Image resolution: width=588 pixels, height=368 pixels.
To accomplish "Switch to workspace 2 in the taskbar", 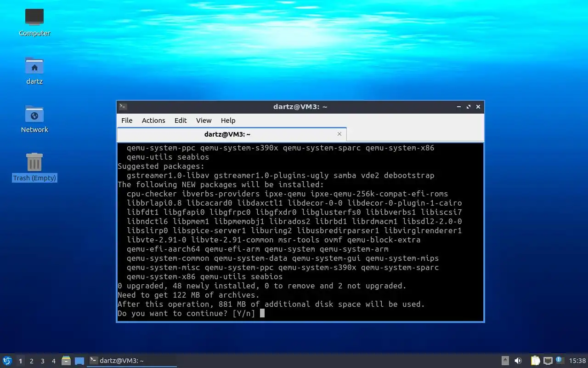I will pos(31,361).
